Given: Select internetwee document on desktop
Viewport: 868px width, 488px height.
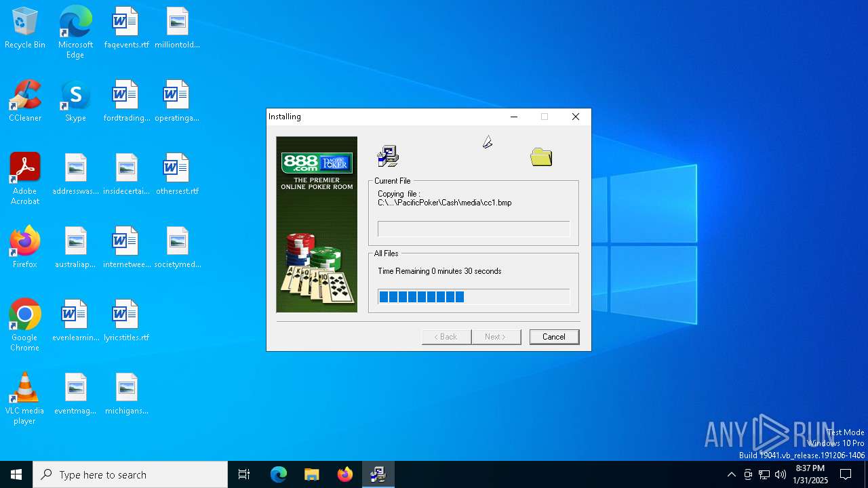Looking at the screenshot, I should pyautogui.click(x=126, y=247).
